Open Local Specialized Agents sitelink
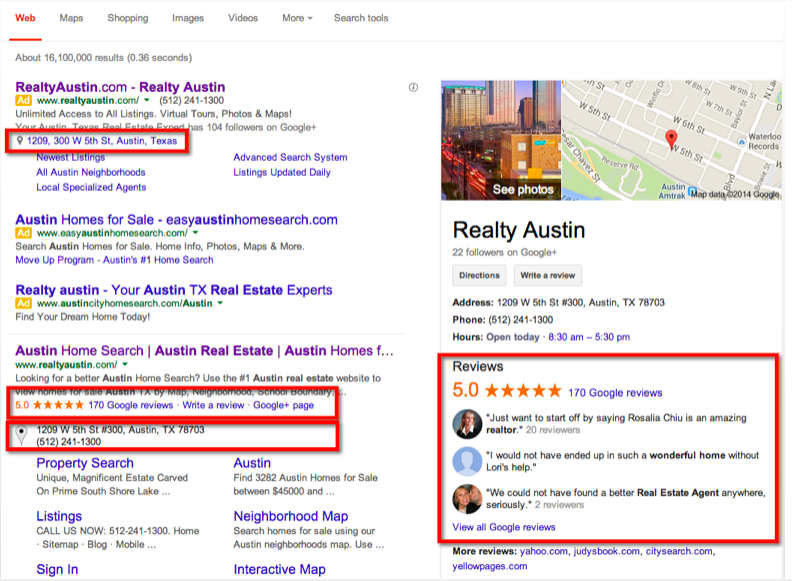 (x=91, y=187)
